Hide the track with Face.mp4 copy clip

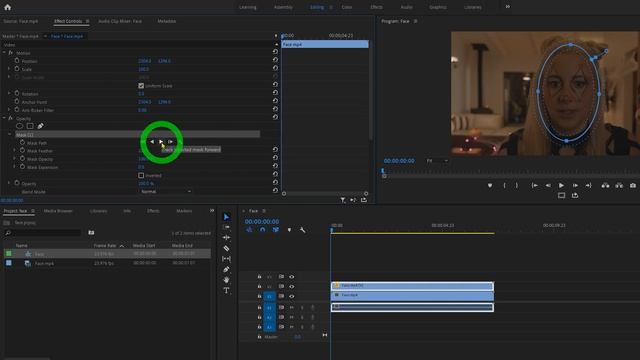[291, 287]
